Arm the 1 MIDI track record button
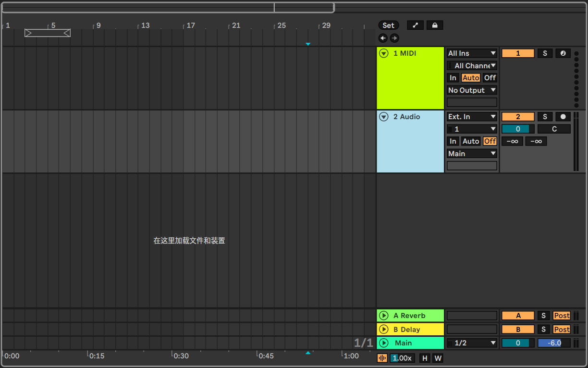This screenshot has height=368, width=588. pos(563,53)
